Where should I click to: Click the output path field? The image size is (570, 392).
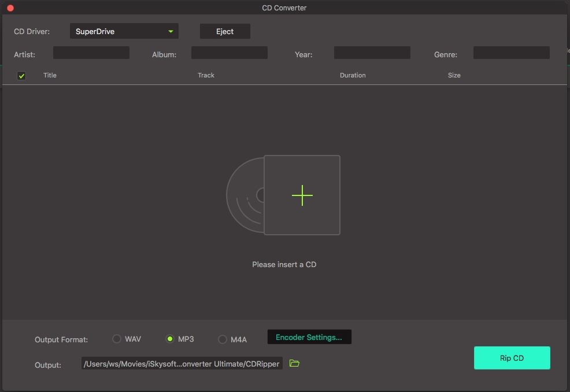[x=182, y=364]
